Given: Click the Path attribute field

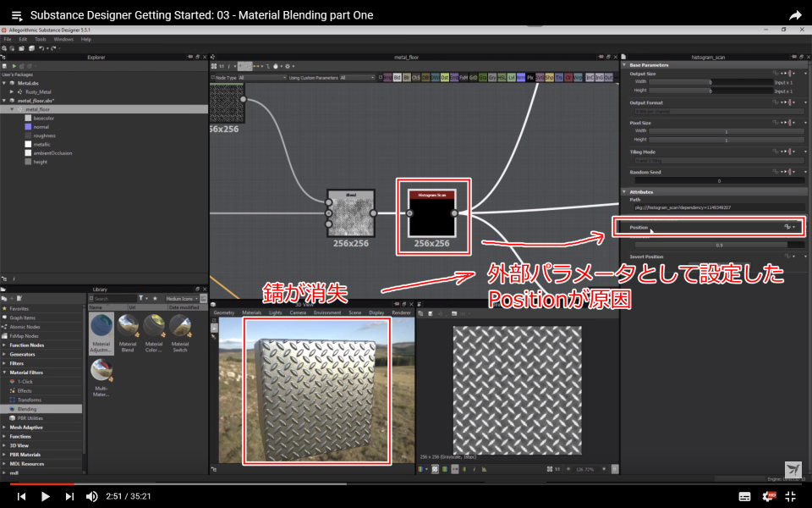Looking at the screenshot, I should (719, 207).
